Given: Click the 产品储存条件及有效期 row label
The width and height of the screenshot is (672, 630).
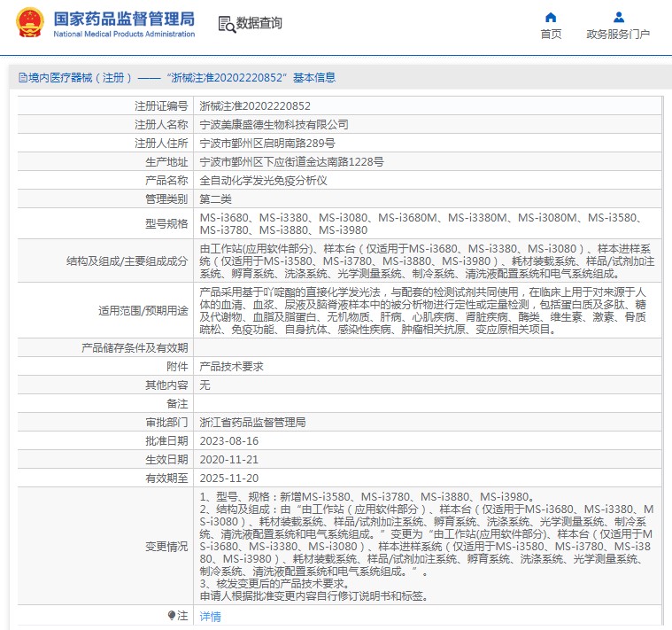Looking at the screenshot, I should [135, 348].
